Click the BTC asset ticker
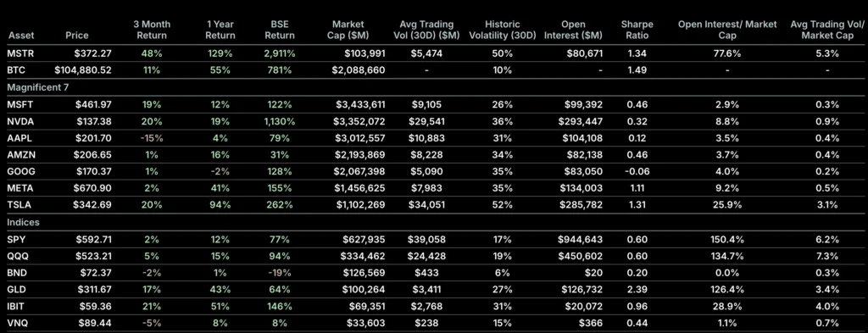Image resolution: width=868 pixels, height=333 pixels. point(16,70)
